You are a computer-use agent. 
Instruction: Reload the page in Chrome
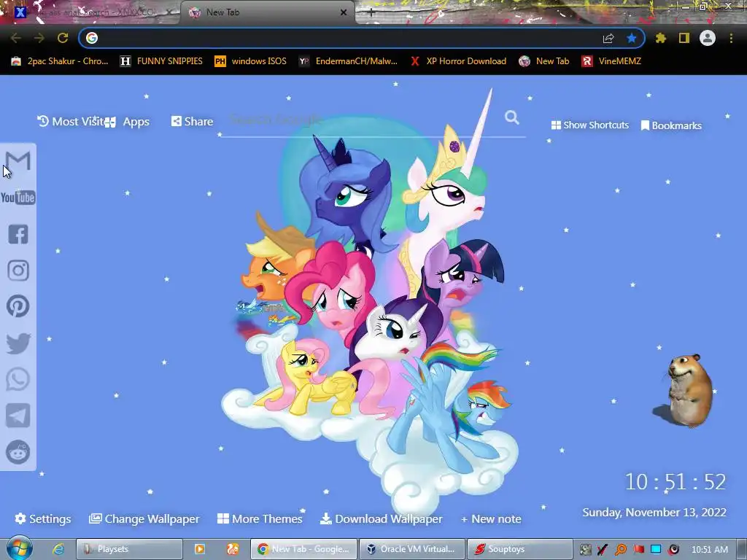click(x=63, y=38)
